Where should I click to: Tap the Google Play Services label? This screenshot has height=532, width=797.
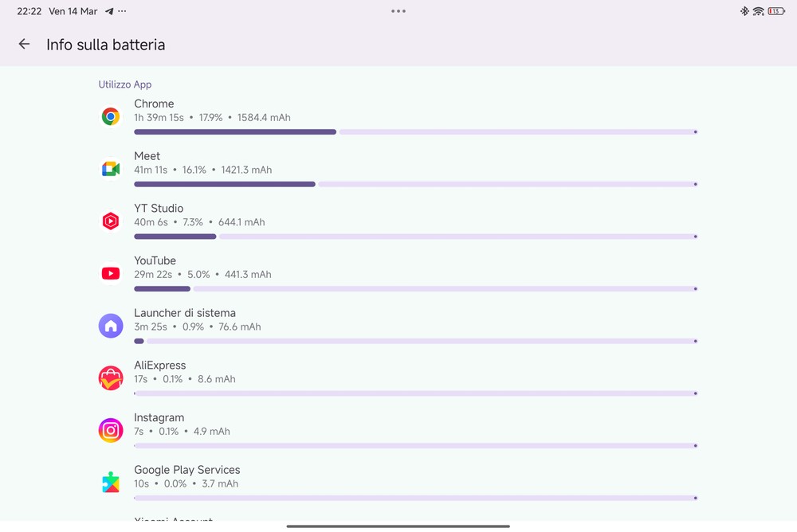click(187, 470)
